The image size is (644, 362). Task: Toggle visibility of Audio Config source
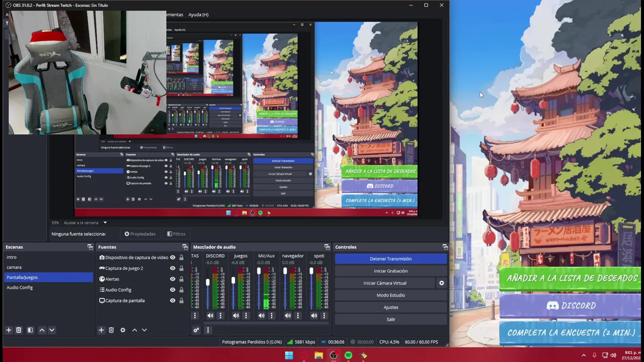(173, 290)
